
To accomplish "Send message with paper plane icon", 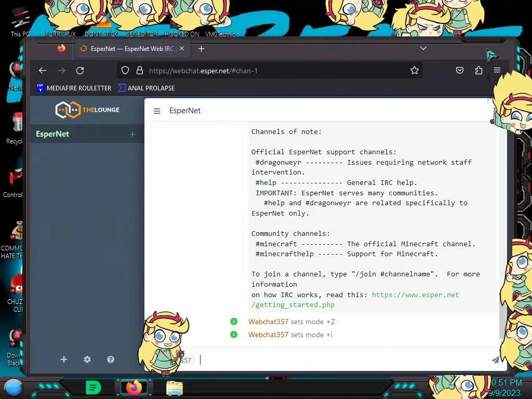I will 496,360.
